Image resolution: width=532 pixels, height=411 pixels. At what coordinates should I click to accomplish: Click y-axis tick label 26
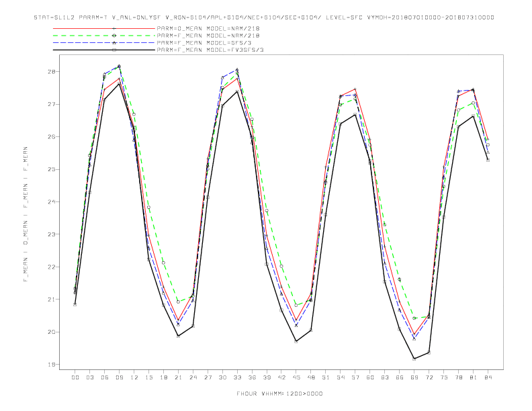pos(52,136)
